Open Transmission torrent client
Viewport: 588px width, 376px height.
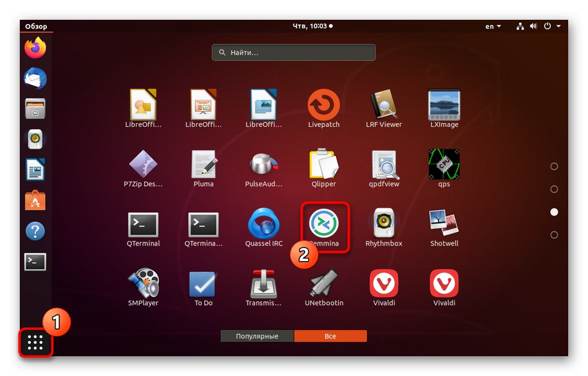click(x=264, y=287)
